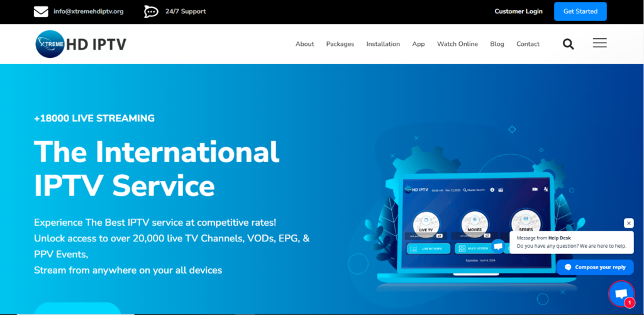The height and width of the screenshot is (315, 644).
Task: Click the Help Desk message text bubble
Action: (x=571, y=242)
